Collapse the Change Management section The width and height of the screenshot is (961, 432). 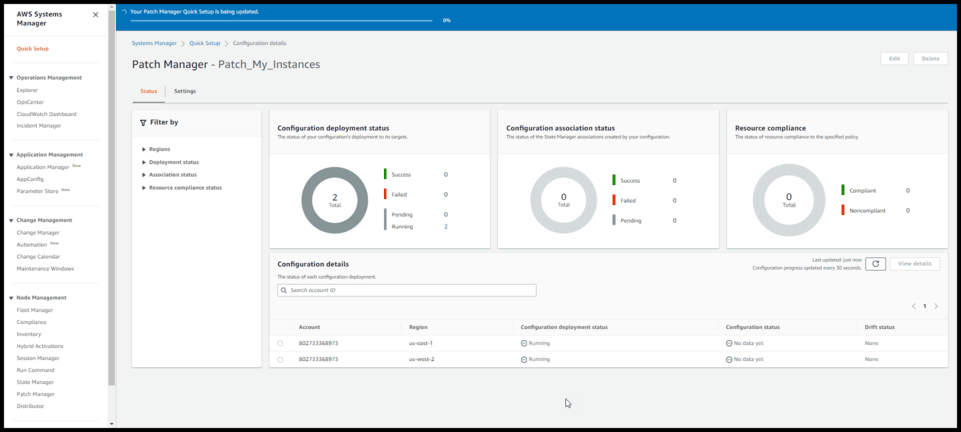tap(12, 220)
